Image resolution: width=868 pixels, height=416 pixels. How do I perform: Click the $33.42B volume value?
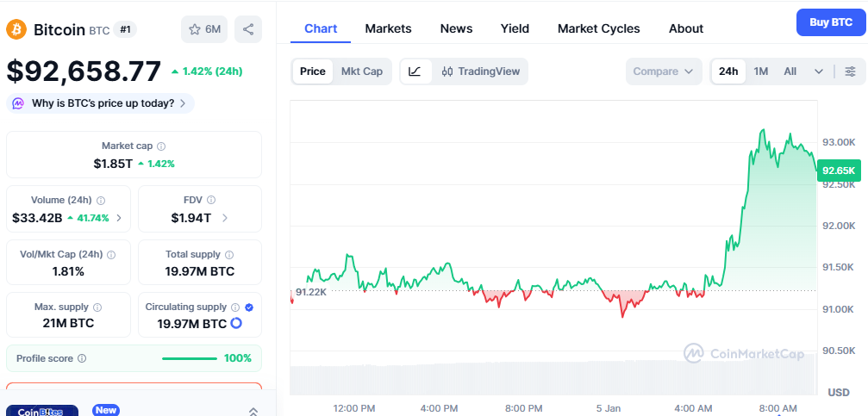[x=37, y=218]
